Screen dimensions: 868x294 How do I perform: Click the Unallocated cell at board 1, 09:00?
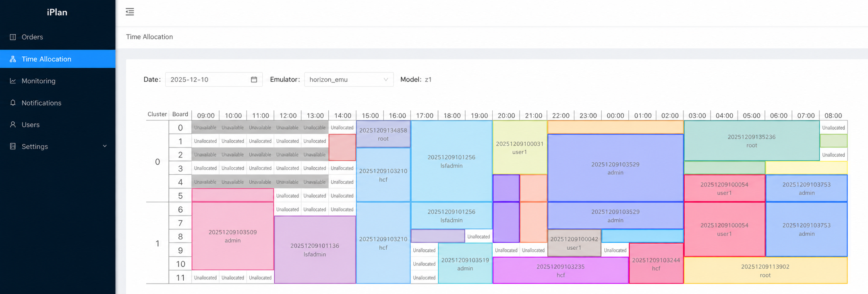coord(205,141)
